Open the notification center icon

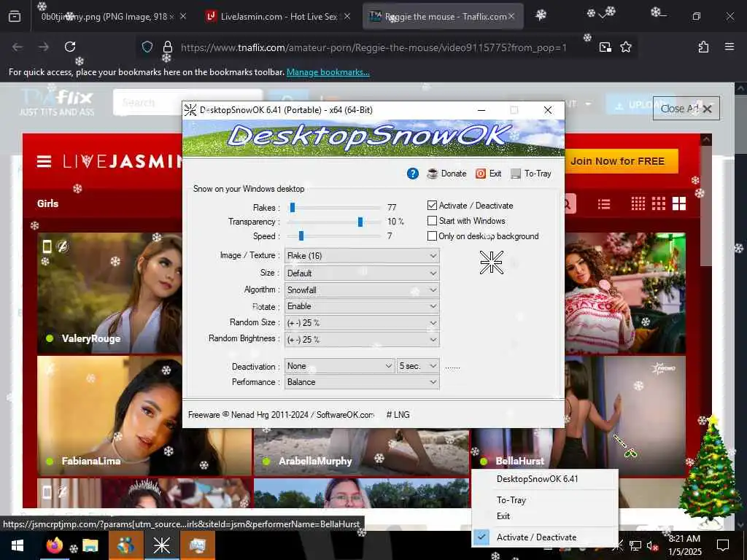coord(723,545)
